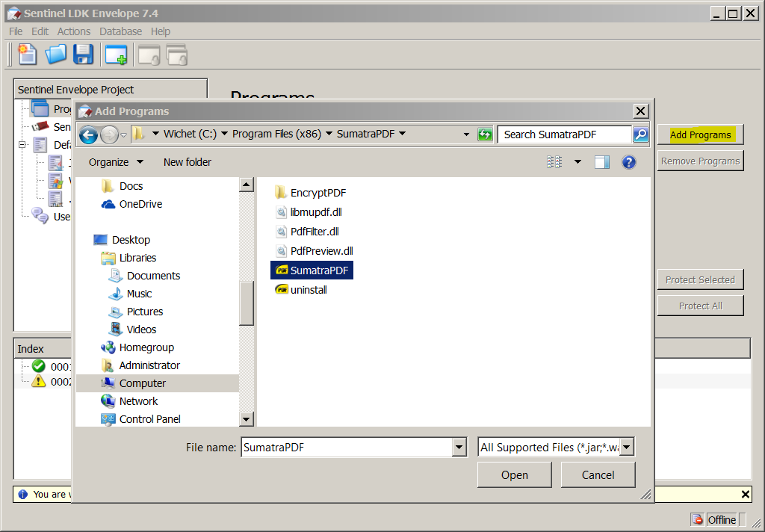This screenshot has width=765, height=532.
Task: Select Computer in the navigation pane
Action: click(x=142, y=383)
